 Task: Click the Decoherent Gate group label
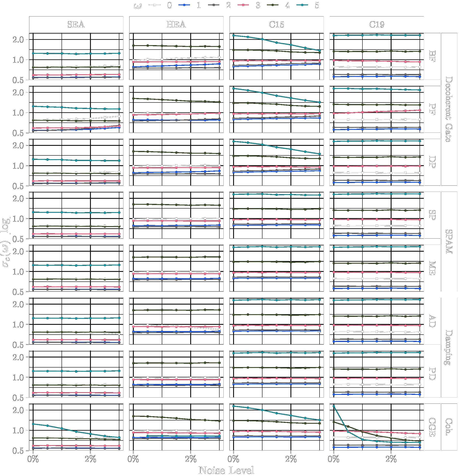pos(449,109)
